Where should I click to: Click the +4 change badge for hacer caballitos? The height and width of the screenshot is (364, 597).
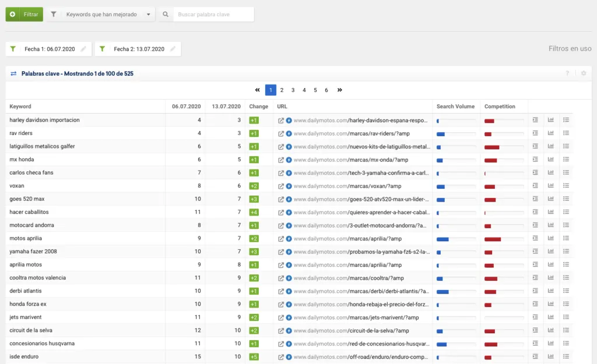tap(254, 212)
